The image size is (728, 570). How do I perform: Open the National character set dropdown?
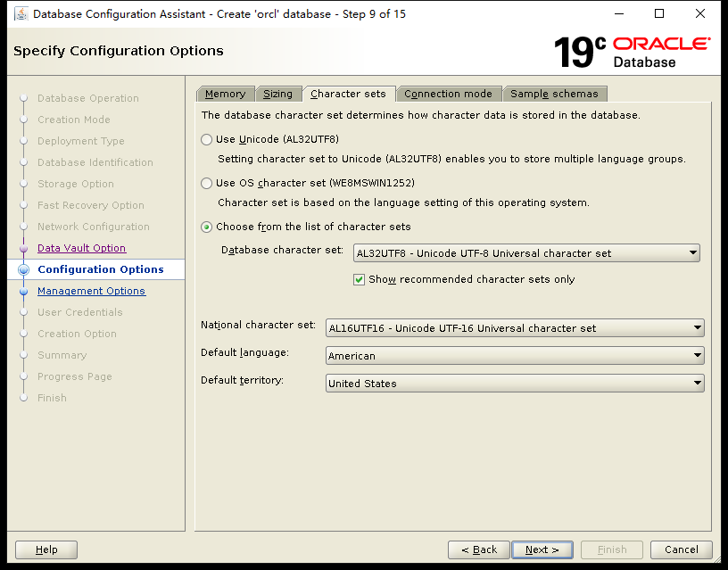coord(515,328)
